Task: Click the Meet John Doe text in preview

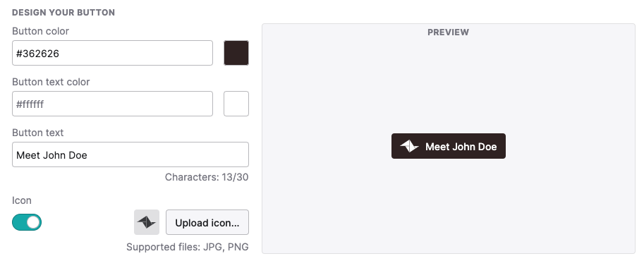Action: pos(461,147)
